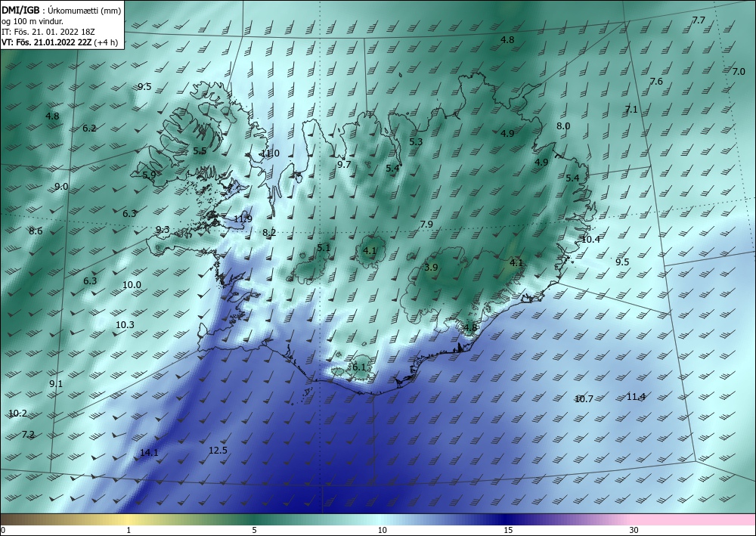Click the 6.2 value on the map
756x536 pixels.
(89, 129)
